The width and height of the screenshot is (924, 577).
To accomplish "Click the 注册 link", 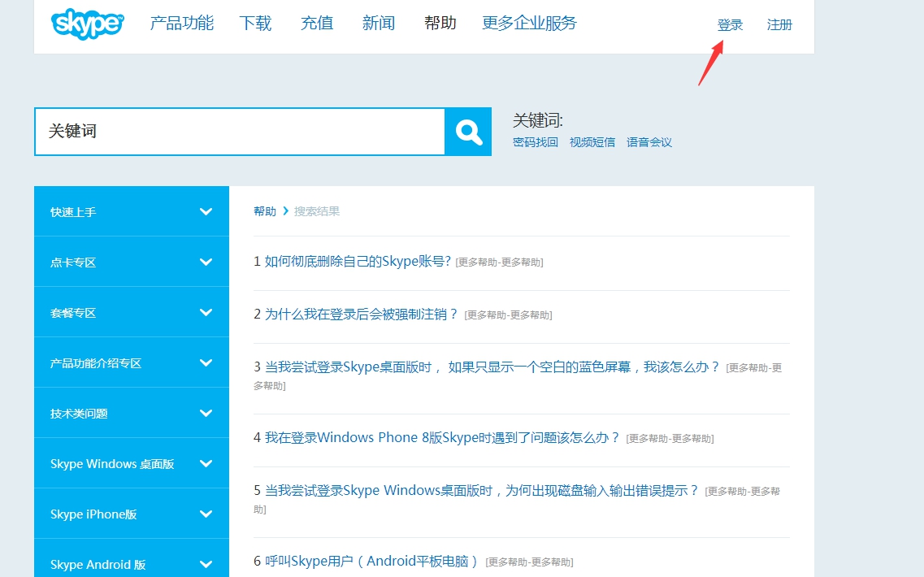I will pos(779,24).
